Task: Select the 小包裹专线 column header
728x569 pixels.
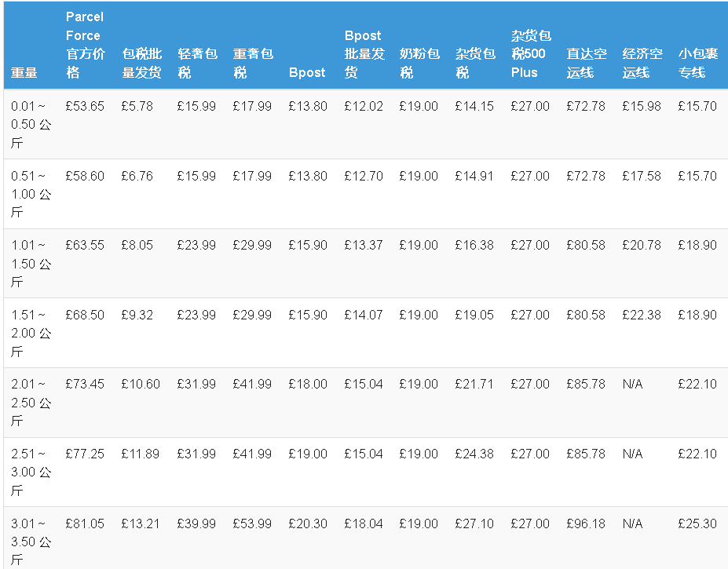Action: click(697, 63)
